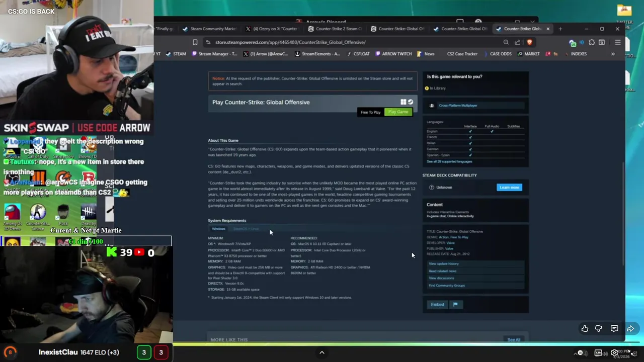Click the Steam Deck Unknown question mark icon
Viewport: 644px width, 362px height.
[x=432, y=188]
